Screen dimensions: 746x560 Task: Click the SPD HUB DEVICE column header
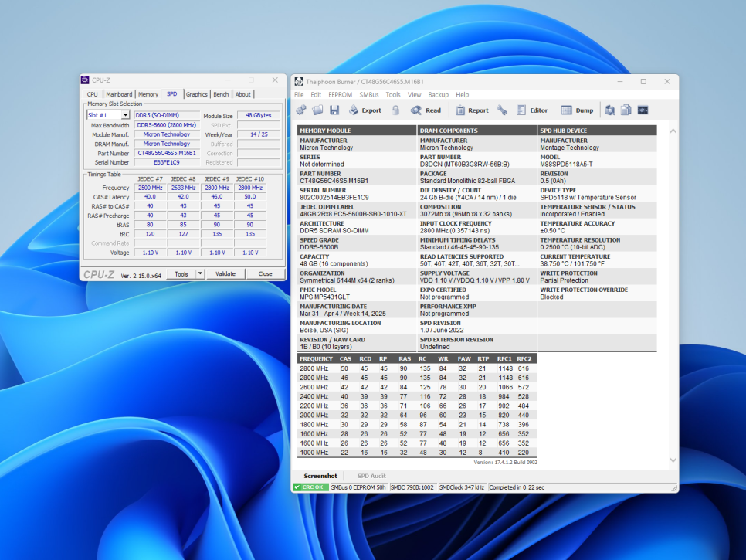pos(597,131)
